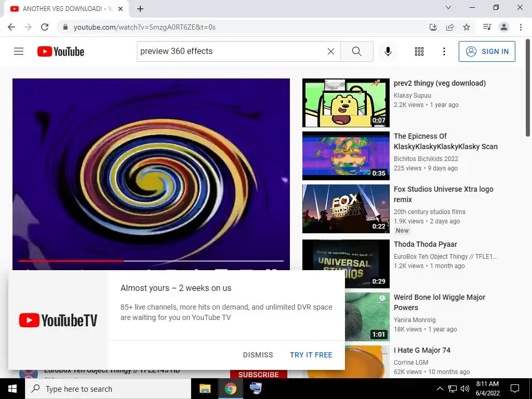
Task: Open Epicness Of Klasky Scan thumbnail
Action: tap(345, 156)
